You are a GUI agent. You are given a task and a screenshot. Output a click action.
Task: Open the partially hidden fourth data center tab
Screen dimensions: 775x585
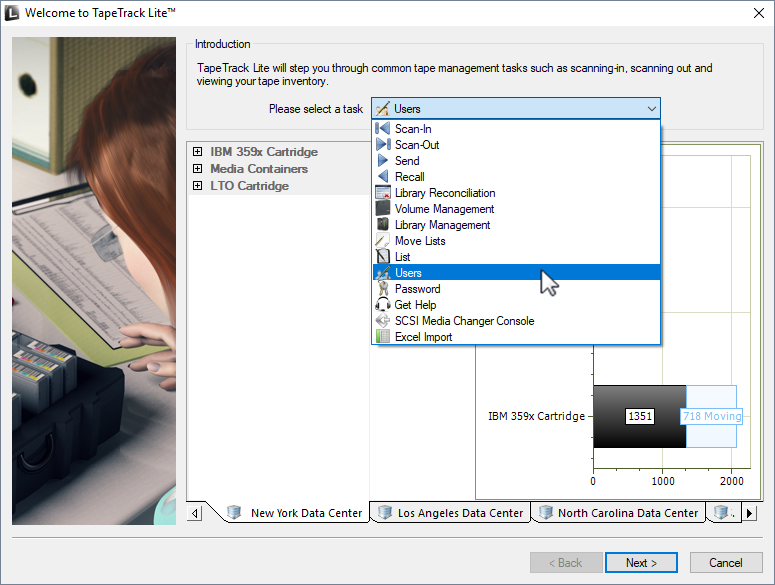click(x=723, y=512)
